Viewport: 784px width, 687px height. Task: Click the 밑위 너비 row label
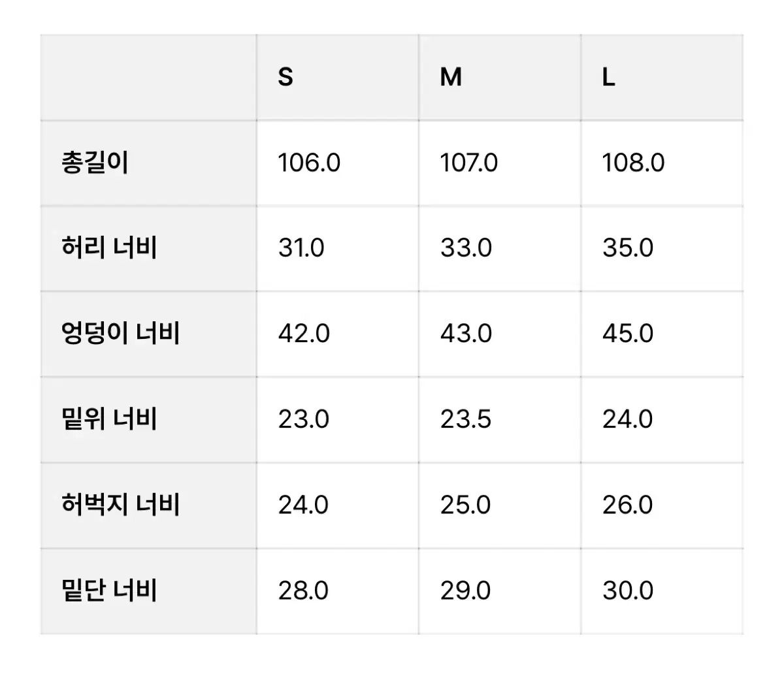pos(109,419)
